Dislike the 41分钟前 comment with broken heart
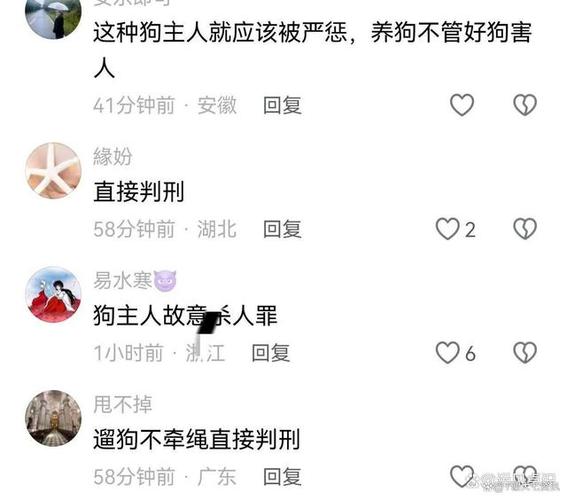 tap(525, 105)
